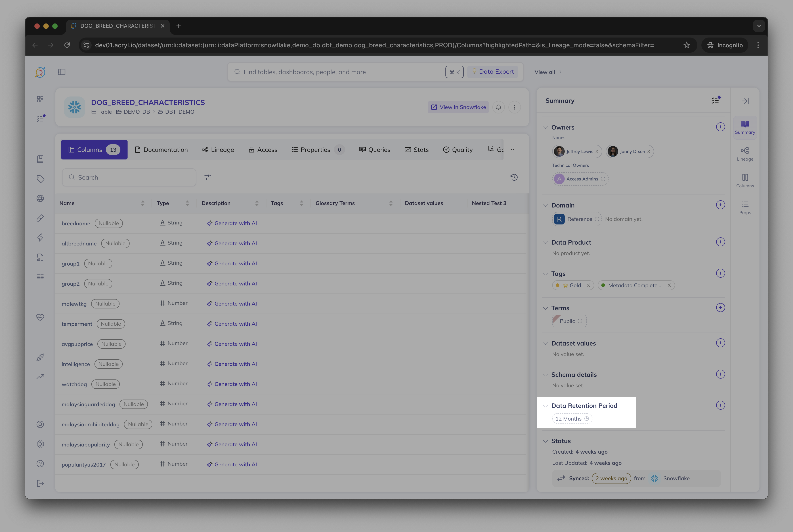Generate an AI description for breedname
793x532 pixels.
tap(232, 223)
